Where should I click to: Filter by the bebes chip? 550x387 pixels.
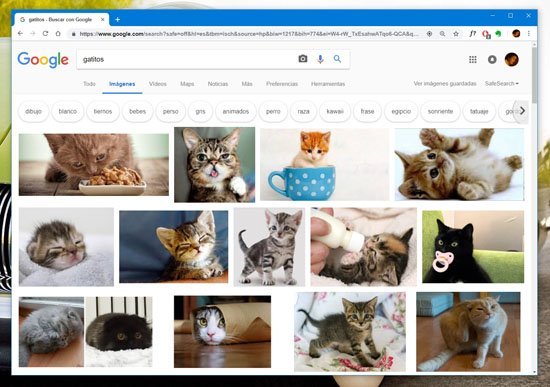138,111
